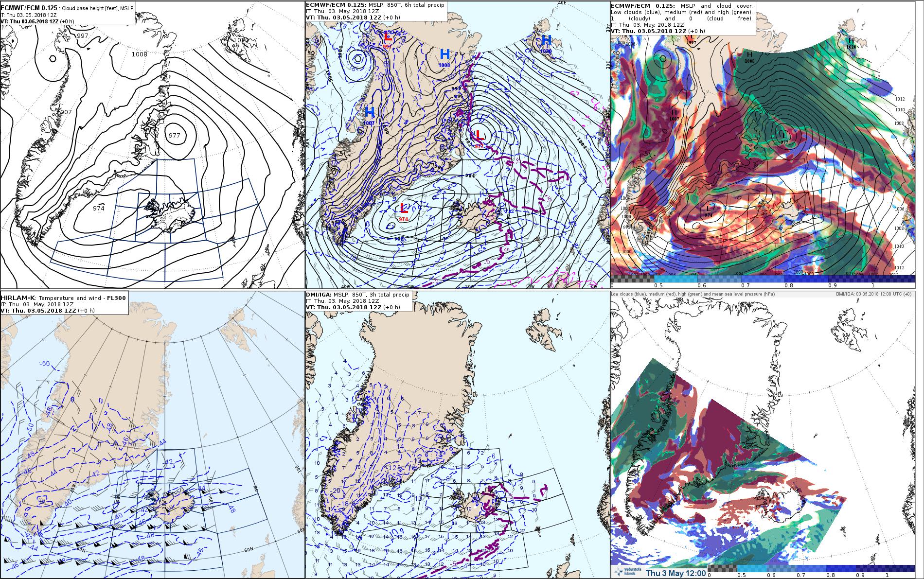This screenshot has height=579, width=924.
Task: Click the L 977 label on cloud cover map
Action: (784, 138)
